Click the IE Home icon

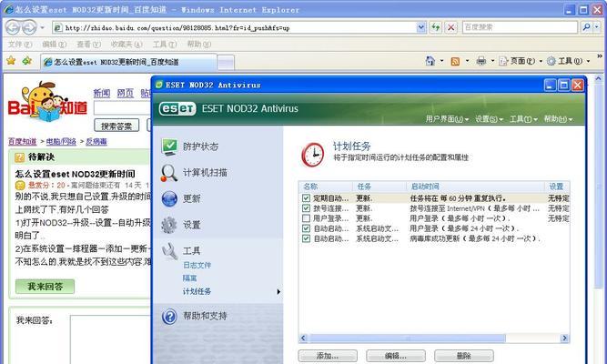(430, 61)
